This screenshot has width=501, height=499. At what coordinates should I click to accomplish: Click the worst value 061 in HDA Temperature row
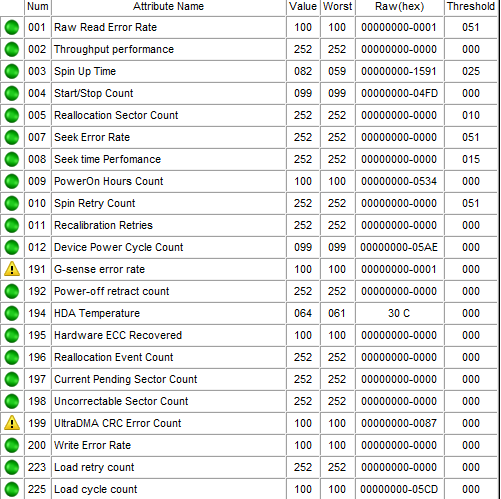click(337, 313)
